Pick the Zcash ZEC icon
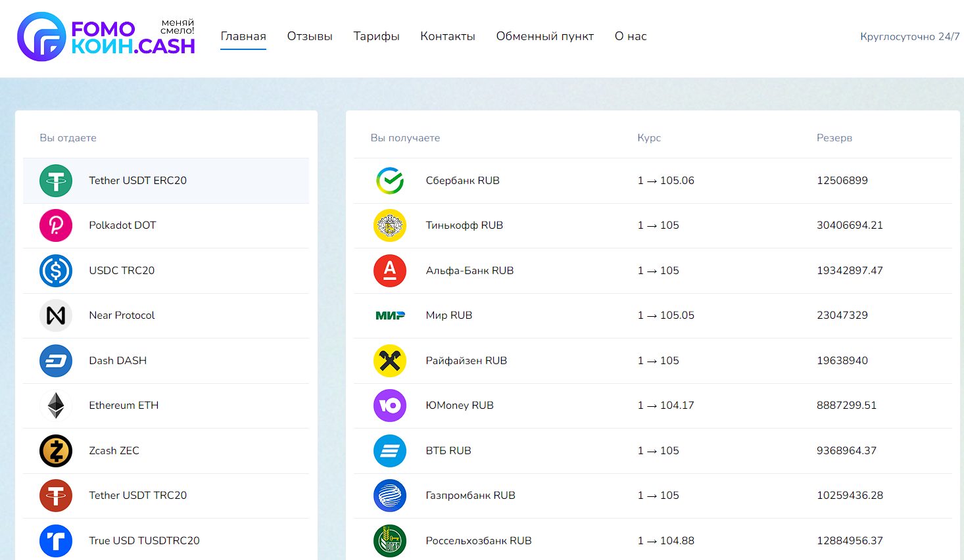Screen dimensions: 964x560 56,451
